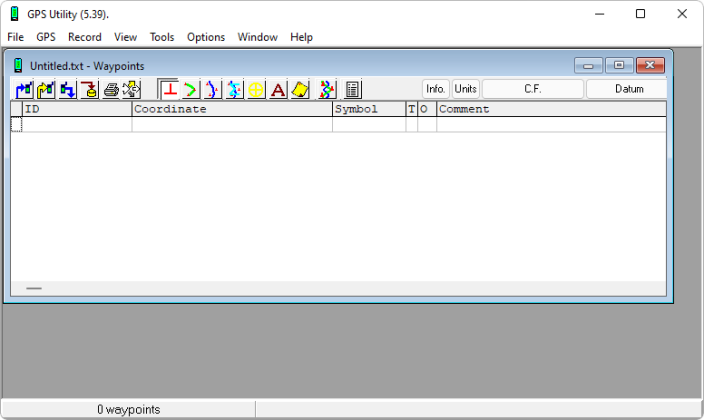Open the Options menu
Image resolution: width=704 pixels, height=420 pixels.
pos(206,37)
